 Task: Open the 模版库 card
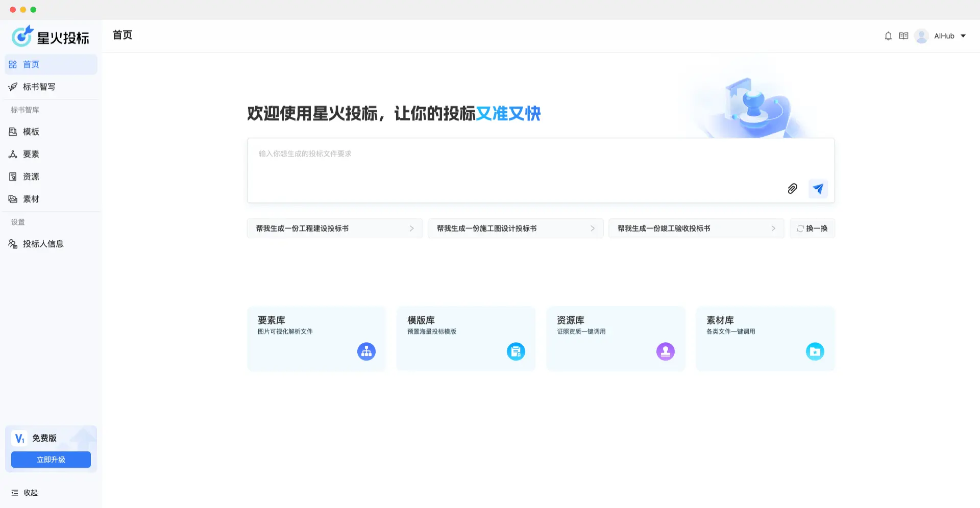click(465, 338)
